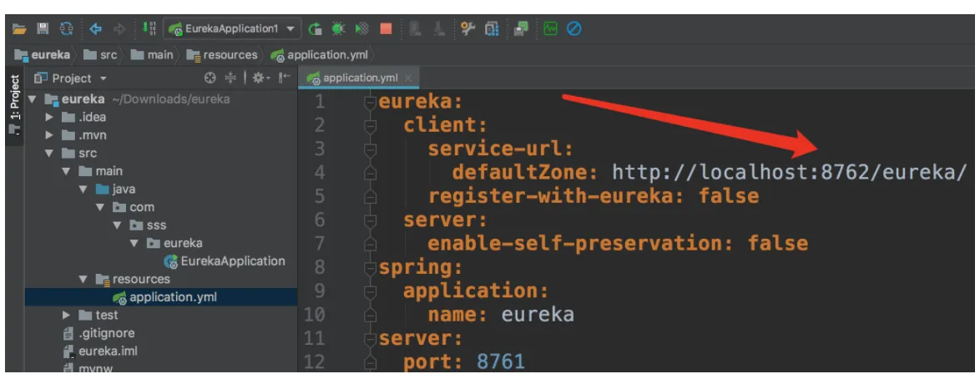Collapse the main folder arrow in tree
This screenshot has width=980, height=384.
pos(66,171)
